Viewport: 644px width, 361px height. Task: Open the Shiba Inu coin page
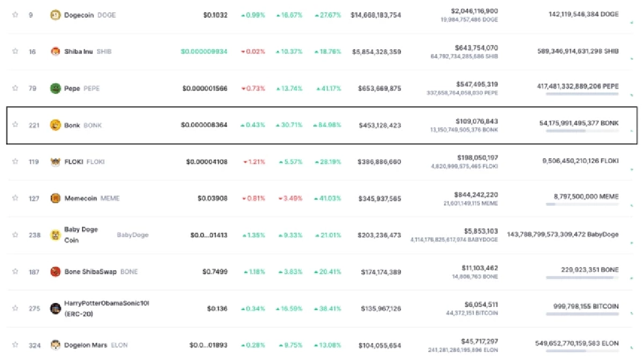pyautogui.click(x=78, y=52)
